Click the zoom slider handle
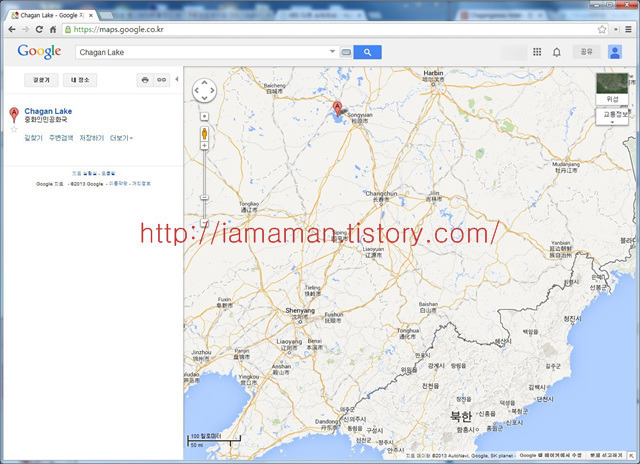This screenshot has height=464, width=640. 204,198
